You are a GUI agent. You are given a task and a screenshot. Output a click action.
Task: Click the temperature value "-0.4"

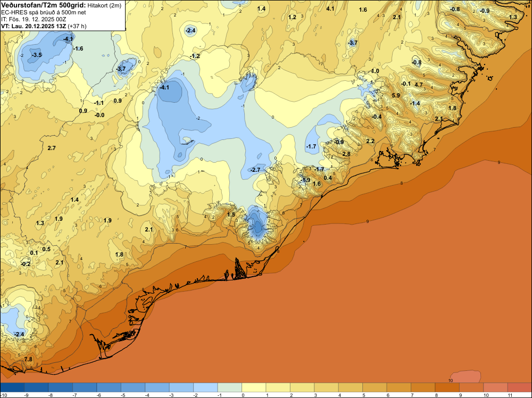(376, 117)
